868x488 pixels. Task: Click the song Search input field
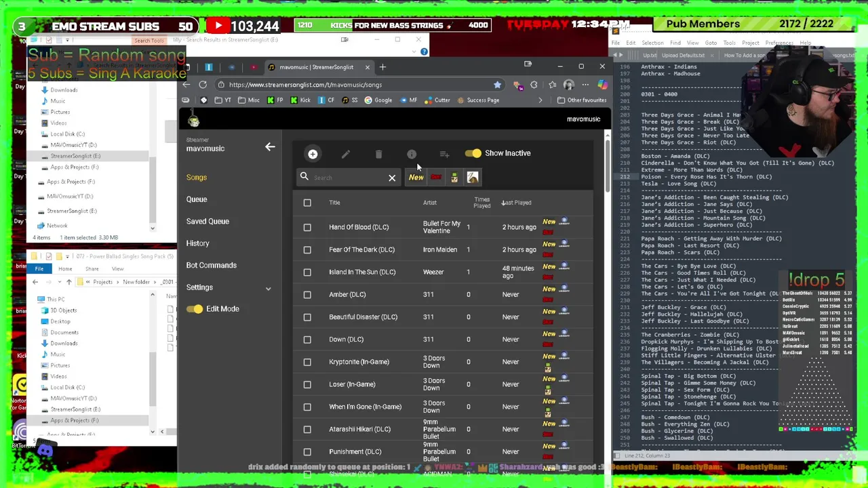pos(349,178)
